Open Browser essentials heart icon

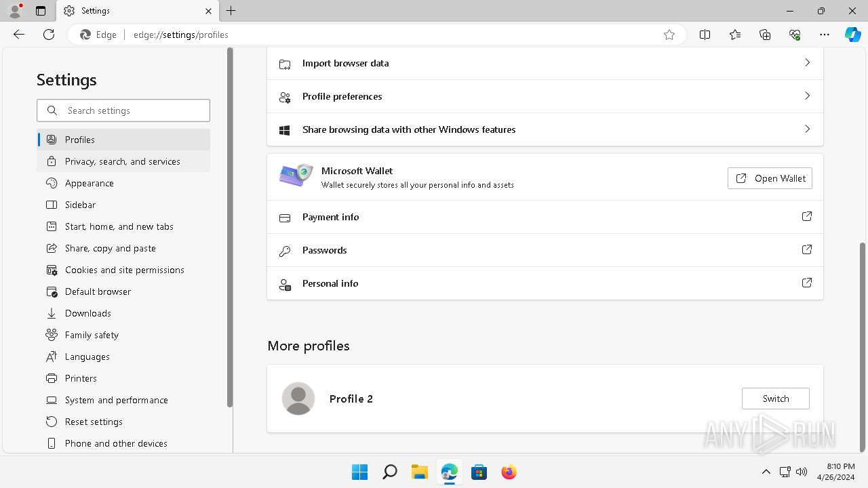click(795, 35)
